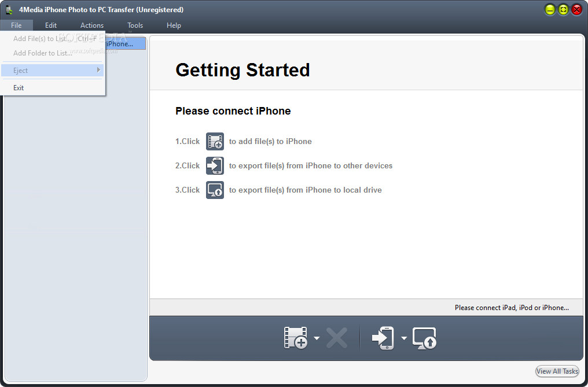Click the View All Tasks button
Screen dimensions: 588x387
click(x=557, y=371)
